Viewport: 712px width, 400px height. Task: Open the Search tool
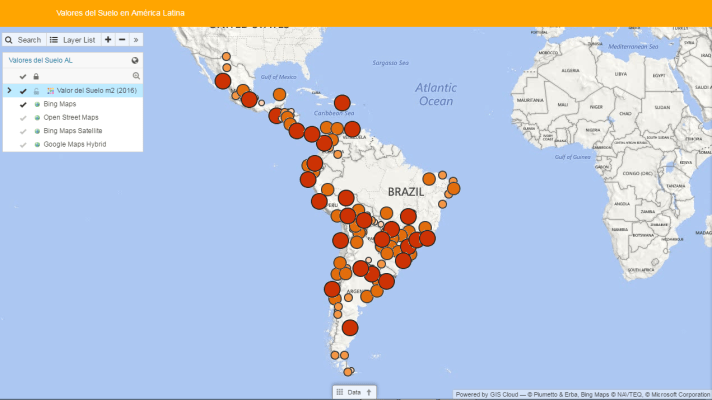point(24,40)
